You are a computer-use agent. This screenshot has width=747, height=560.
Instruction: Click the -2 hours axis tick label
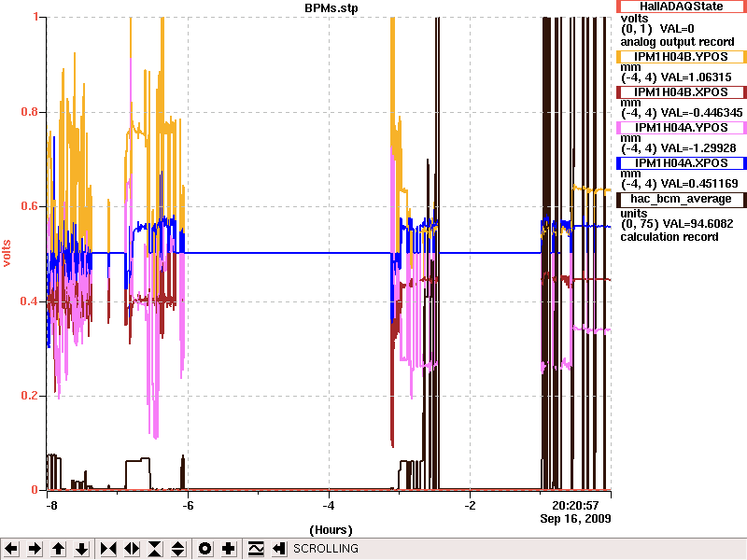click(x=470, y=505)
